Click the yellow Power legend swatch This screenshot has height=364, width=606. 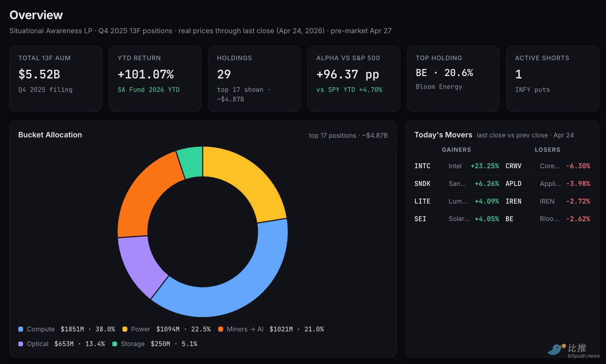coord(125,329)
